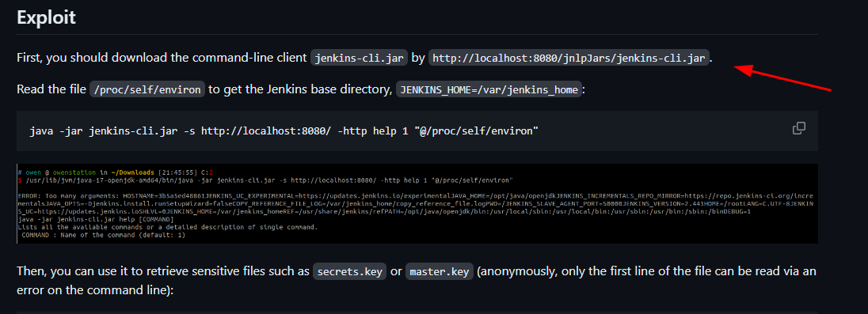Select the JENKINS_HOME=/var/jenkins_home inline code
Viewport: 868px width, 314px height.
click(489, 89)
